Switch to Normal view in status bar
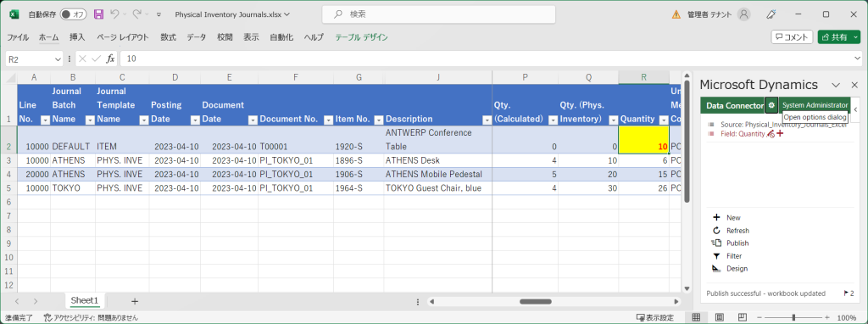Viewport: 868px width, 324px height. [x=697, y=317]
